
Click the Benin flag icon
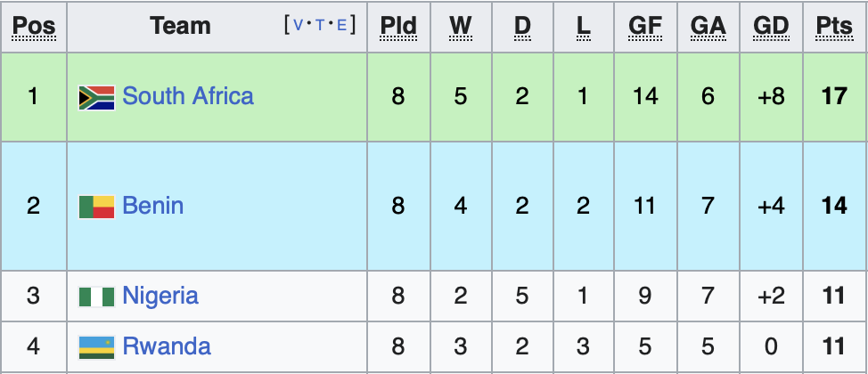pyautogui.click(x=96, y=207)
